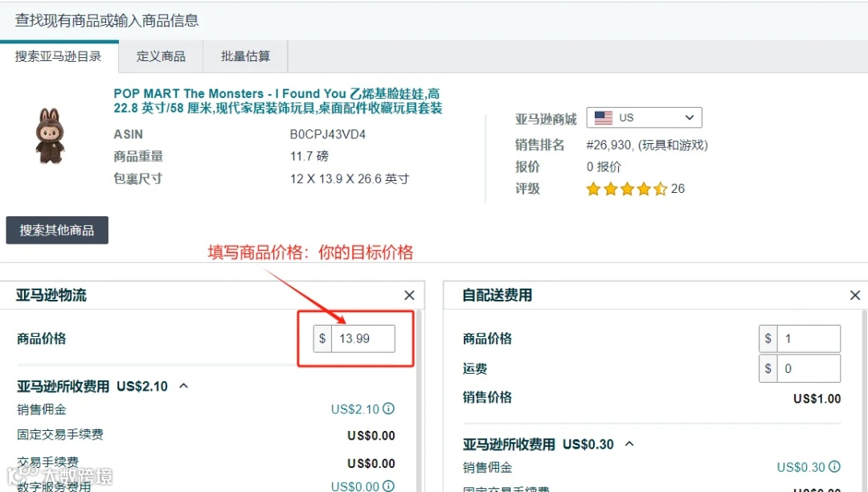Image resolution: width=868 pixels, height=492 pixels.
Task: Switch to 搜索亚马逊目录 tab
Action: (x=59, y=56)
